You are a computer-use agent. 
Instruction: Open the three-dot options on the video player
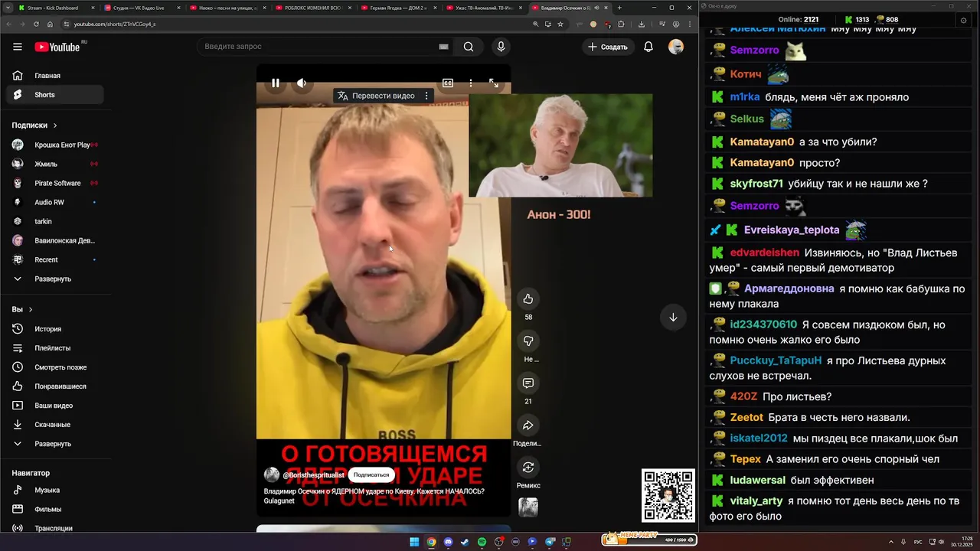(x=471, y=83)
